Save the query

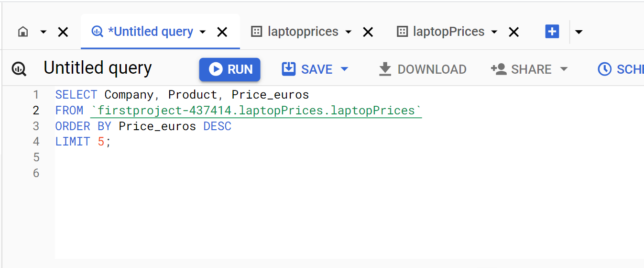307,69
